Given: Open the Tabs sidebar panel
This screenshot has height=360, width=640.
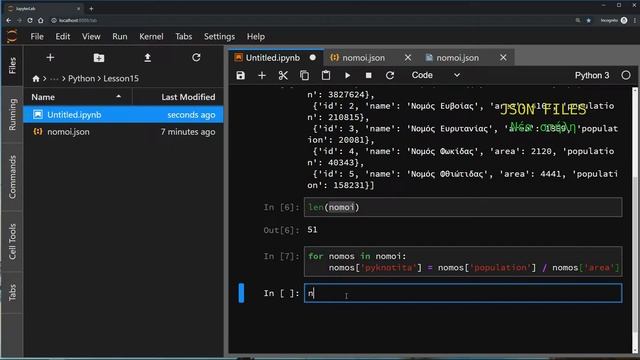Looking at the screenshot, I should (x=12, y=293).
